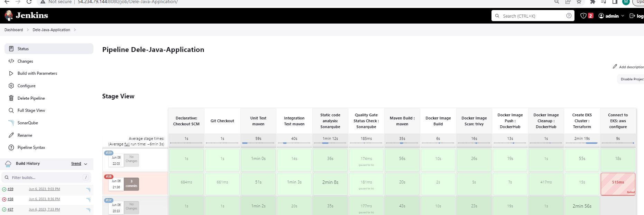Click the SonarQube sidebar icon
Screen dimensions: 644x215
pos(11,123)
